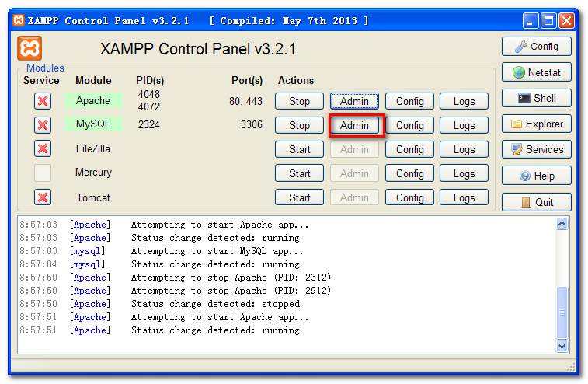Open Tomcat Logs menu
The width and height of the screenshot is (588, 384).
tap(464, 197)
